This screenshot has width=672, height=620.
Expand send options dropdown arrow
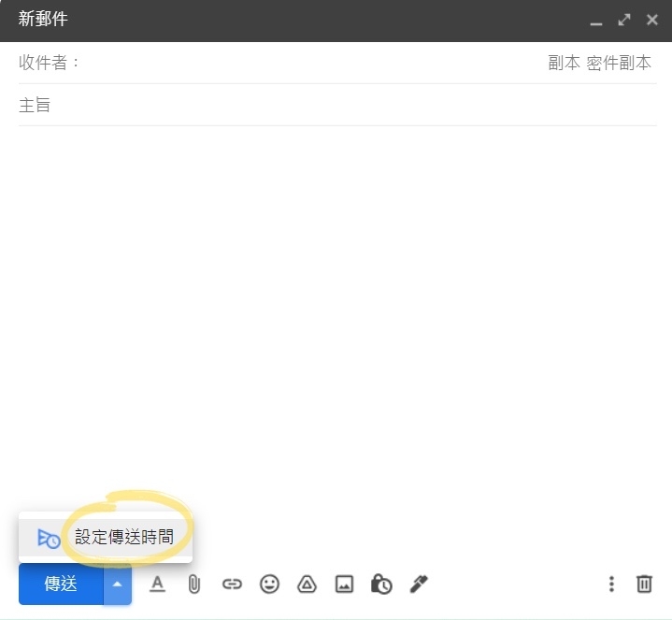coord(118,584)
